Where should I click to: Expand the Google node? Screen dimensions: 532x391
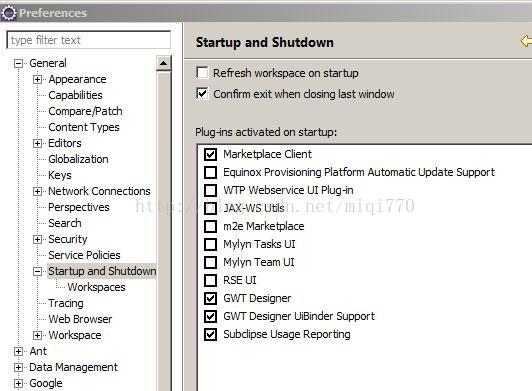[x=18, y=383]
